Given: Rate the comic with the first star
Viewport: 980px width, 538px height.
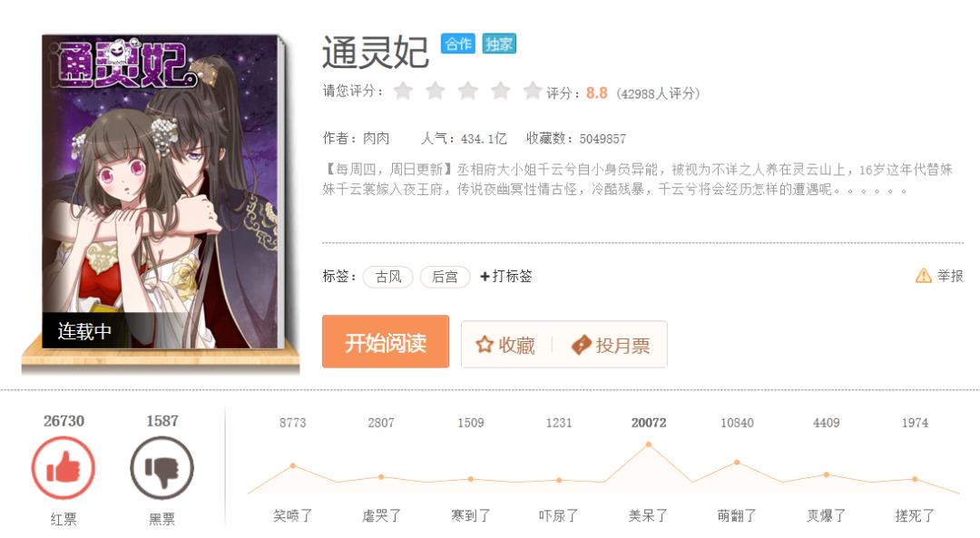Looking at the screenshot, I should point(403,92).
